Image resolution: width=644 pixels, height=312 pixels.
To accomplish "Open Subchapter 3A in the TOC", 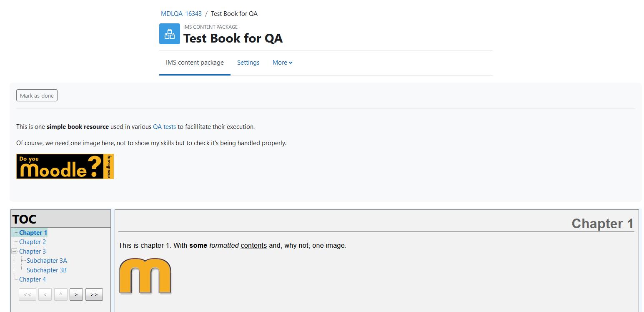I will tap(47, 261).
